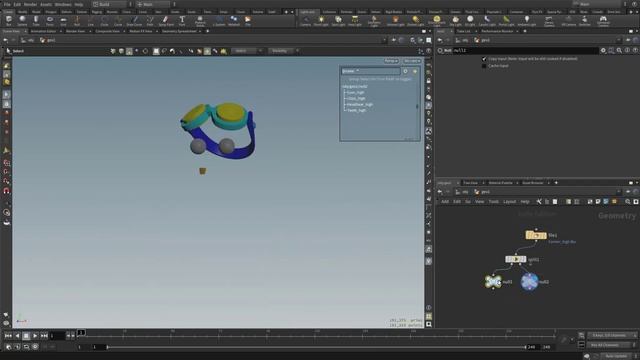Viewport: 640px width, 360px height.
Task: Open the Layout menu in network editor
Action: click(509, 202)
